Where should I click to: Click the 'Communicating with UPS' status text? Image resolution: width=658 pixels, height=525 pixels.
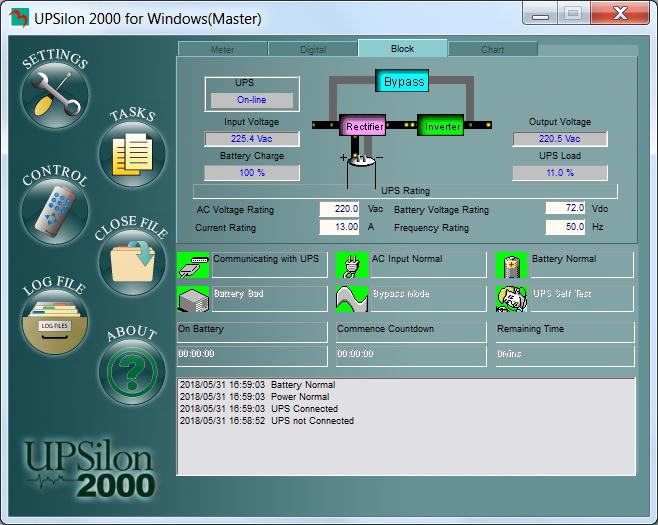click(x=266, y=259)
